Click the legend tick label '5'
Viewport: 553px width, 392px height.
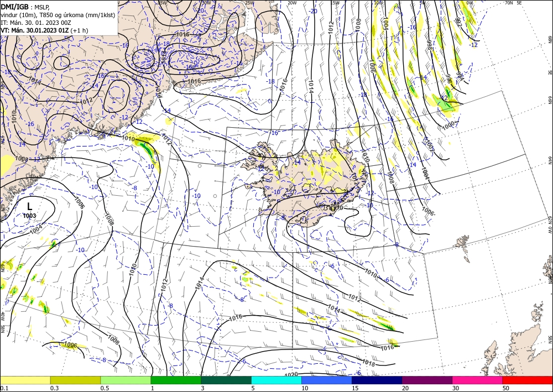[253, 388]
